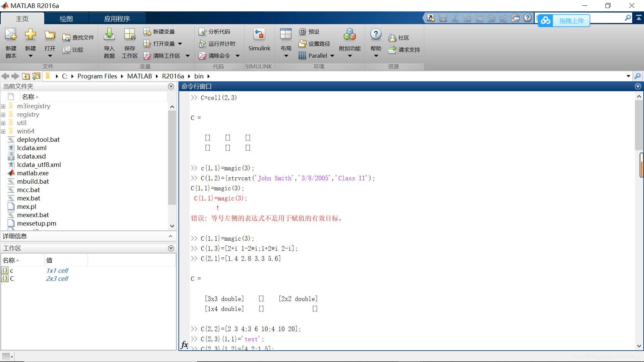This screenshot has height=362, width=644.
Task: Open the Clear Commands (清除命令) dropdown arrow
Action: coord(237,56)
